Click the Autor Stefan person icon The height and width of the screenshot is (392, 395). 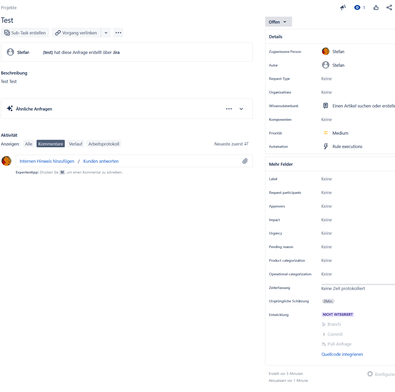point(326,65)
